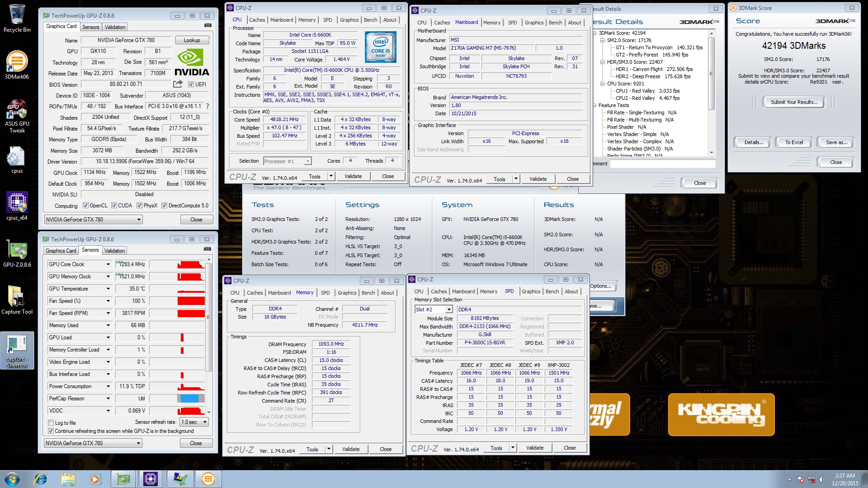Enable the Log to file checkbox

pyautogui.click(x=51, y=423)
